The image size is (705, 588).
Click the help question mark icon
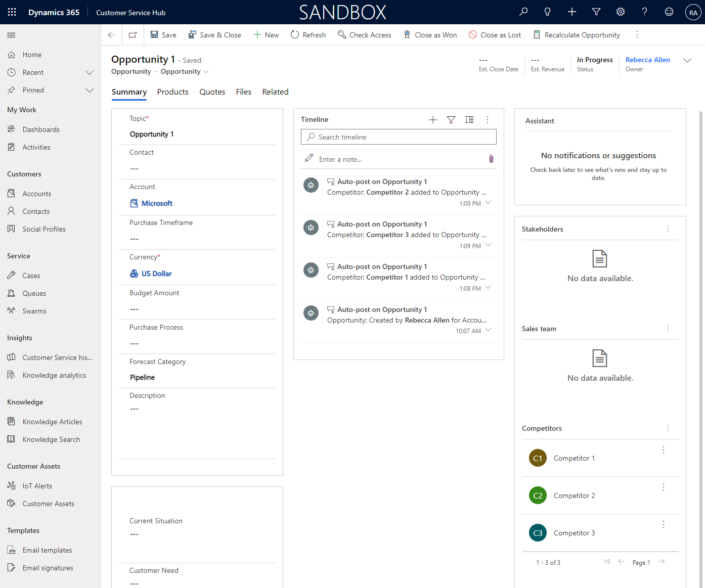coord(645,12)
